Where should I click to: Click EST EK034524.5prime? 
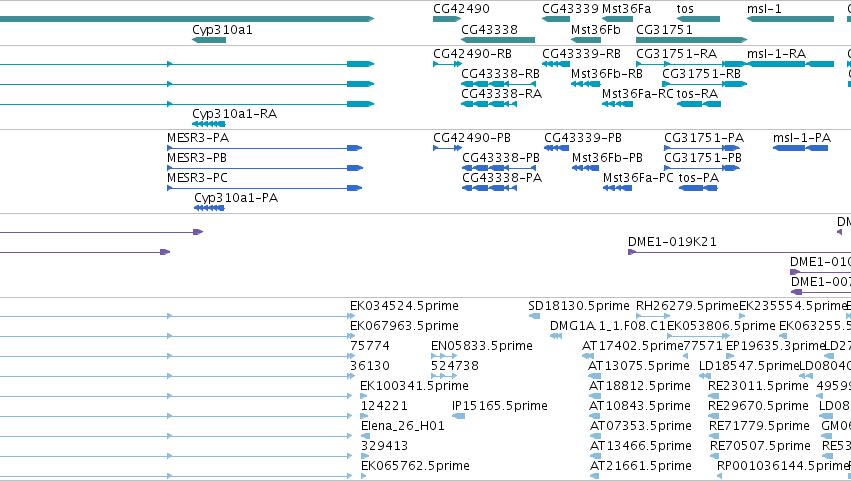(404, 306)
